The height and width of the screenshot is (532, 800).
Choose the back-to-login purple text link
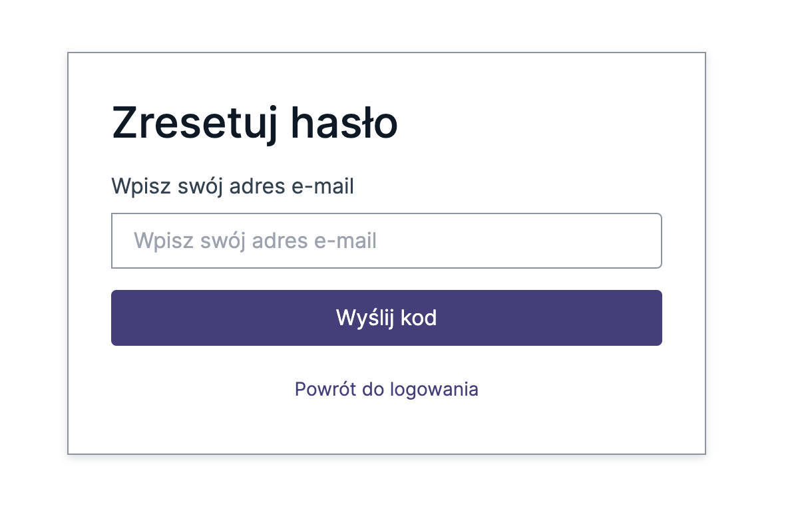(x=386, y=389)
